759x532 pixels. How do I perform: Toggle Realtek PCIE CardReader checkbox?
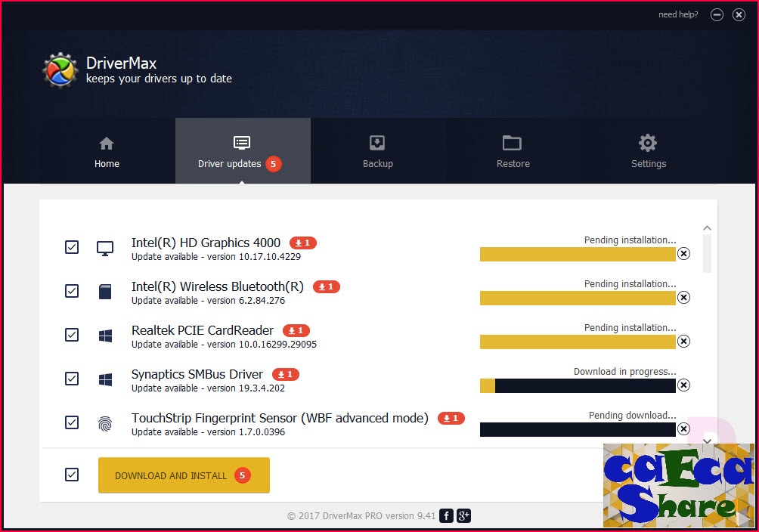tap(72, 335)
